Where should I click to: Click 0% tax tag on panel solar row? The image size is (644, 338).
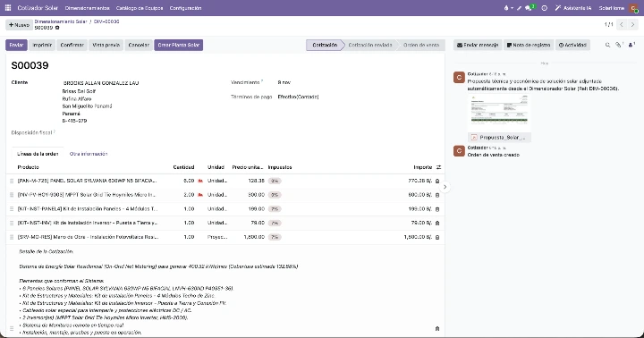275,181
